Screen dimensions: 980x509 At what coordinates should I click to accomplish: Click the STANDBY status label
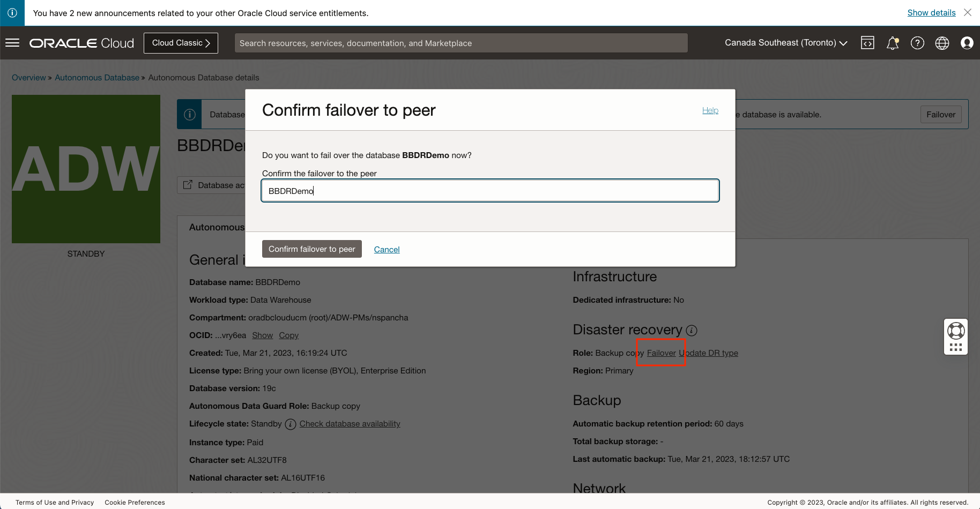[x=86, y=254]
